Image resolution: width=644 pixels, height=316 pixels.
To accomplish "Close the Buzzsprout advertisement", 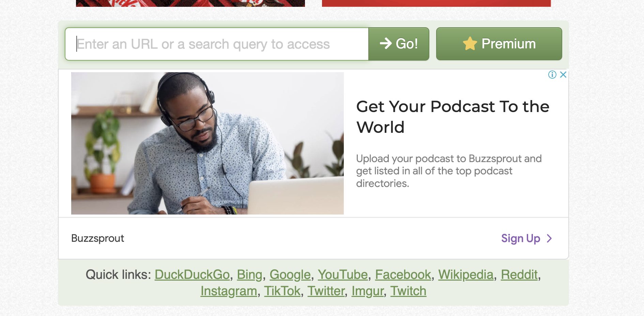I will click(563, 75).
